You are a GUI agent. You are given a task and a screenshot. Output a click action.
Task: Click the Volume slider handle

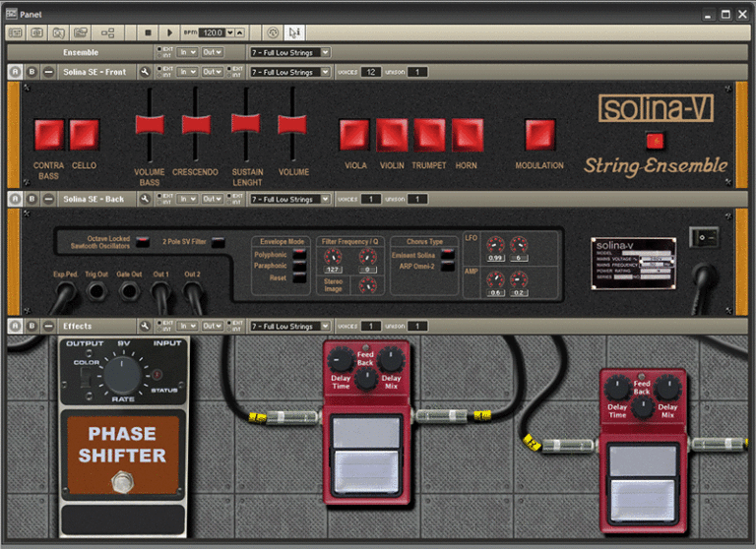click(292, 124)
